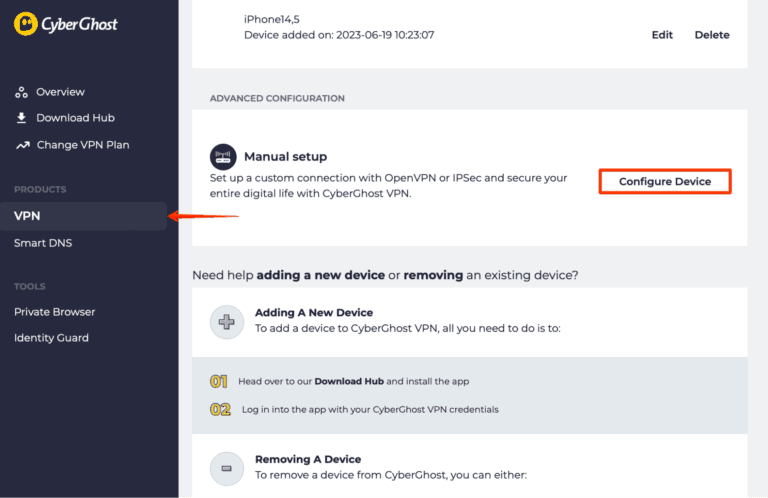The height and width of the screenshot is (498, 768).
Task: Click the Download Hub arrow icon
Action: coord(21,118)
